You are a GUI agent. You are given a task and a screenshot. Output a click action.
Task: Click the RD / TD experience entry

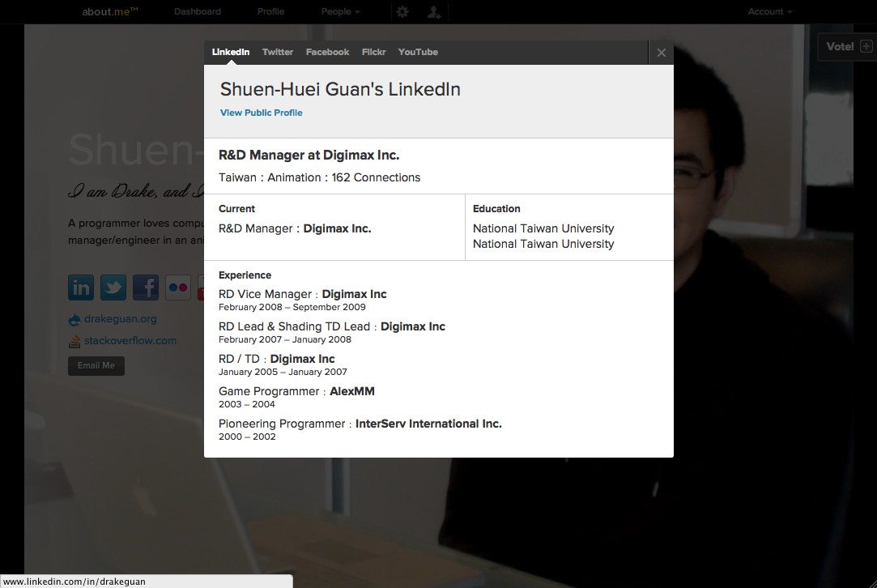click(x=277, y=359)
